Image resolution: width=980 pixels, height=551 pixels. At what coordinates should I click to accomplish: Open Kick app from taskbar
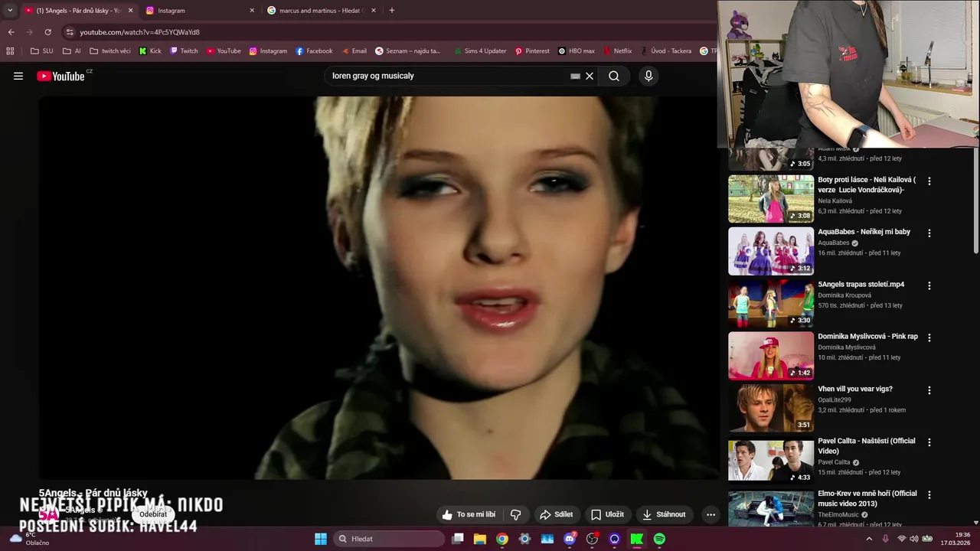click(x=636, y=539)
